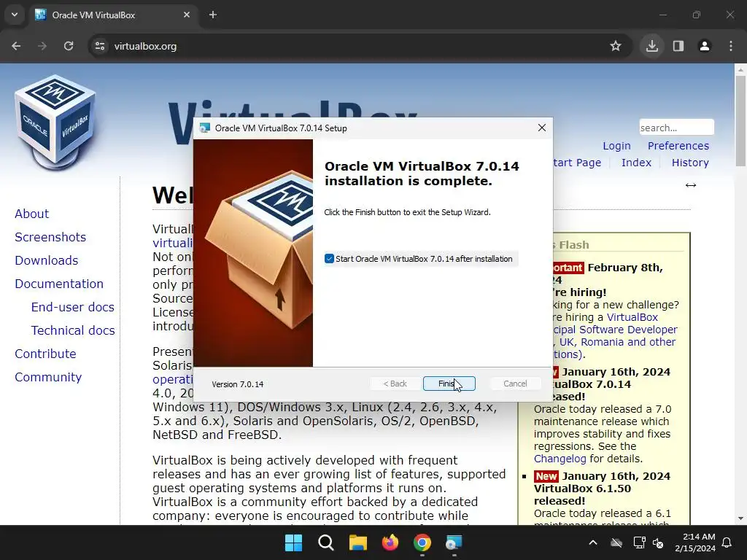Click the double-arrow width toggle icon
Image resolution: width=747 pixels, height=560 pixels.
[691, 185]
